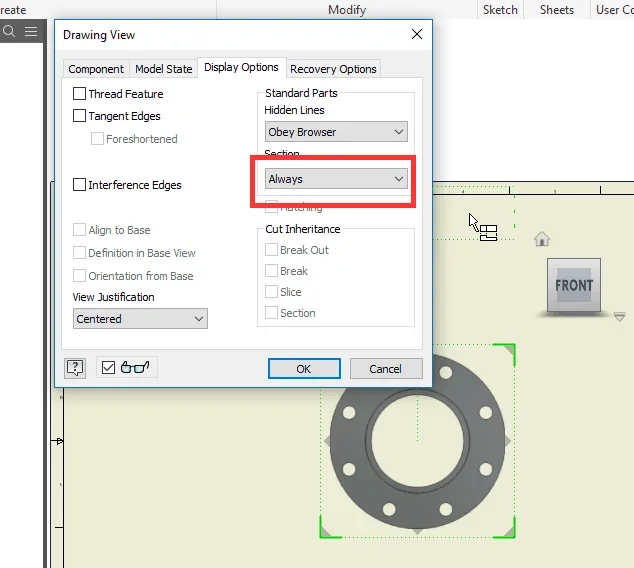Open the Hidden Lines Obey Browser dropdown

[x=336, y=132]
